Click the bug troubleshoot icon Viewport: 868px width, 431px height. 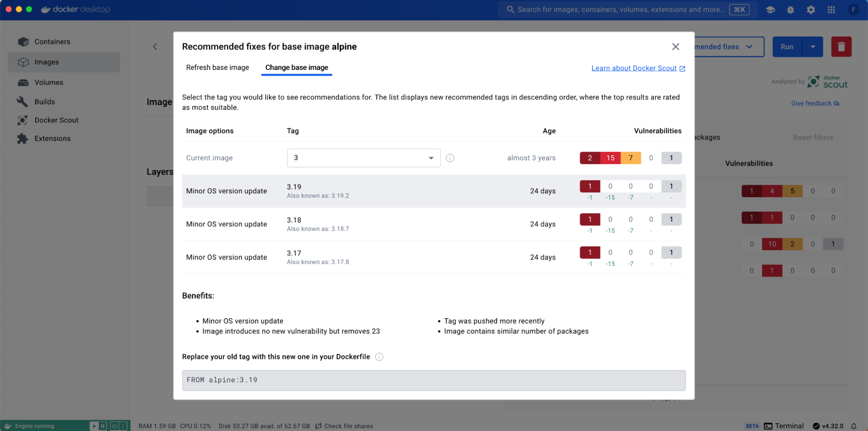(790, 10)
